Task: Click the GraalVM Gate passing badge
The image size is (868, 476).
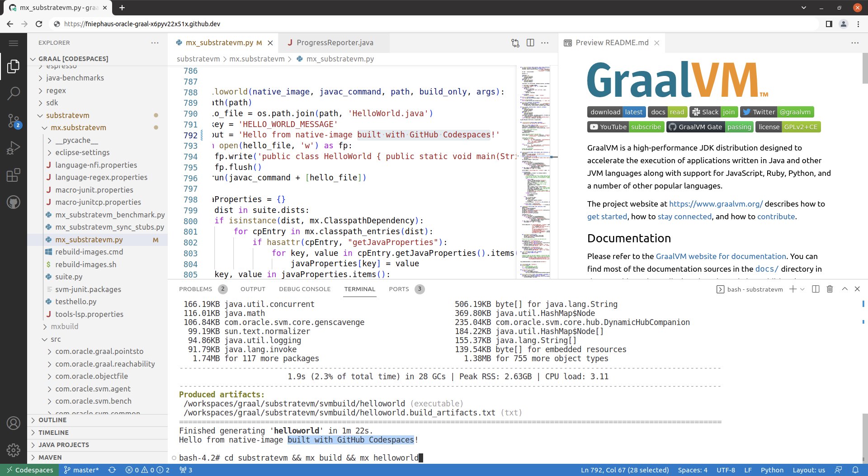Action: [710, 127]
